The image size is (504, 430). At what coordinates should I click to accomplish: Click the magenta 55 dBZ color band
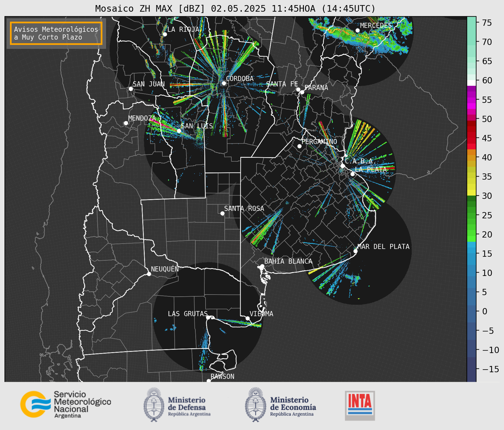coord(471,100)
